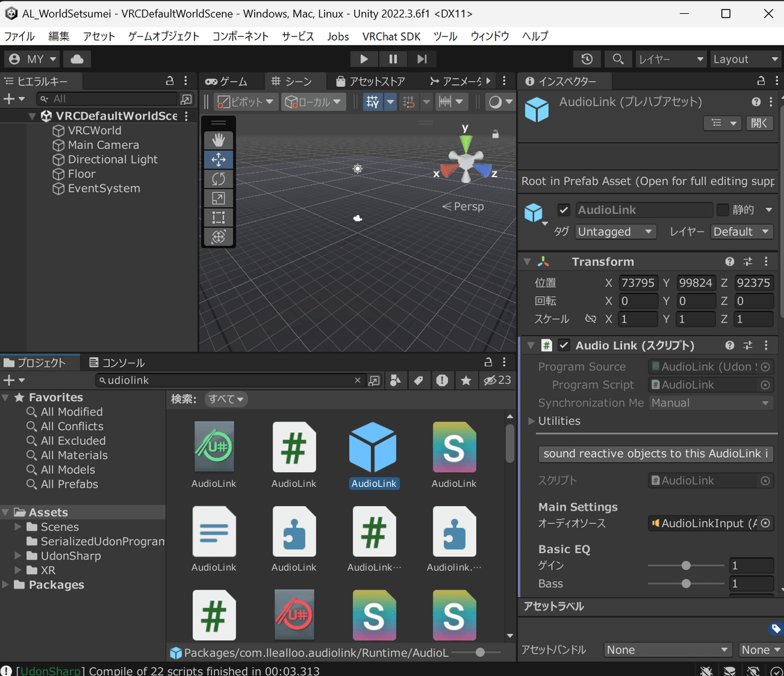This screenshot has height=676, width=784.
Task: Clear the Project search field with X
Action: [x=357, y=380]
